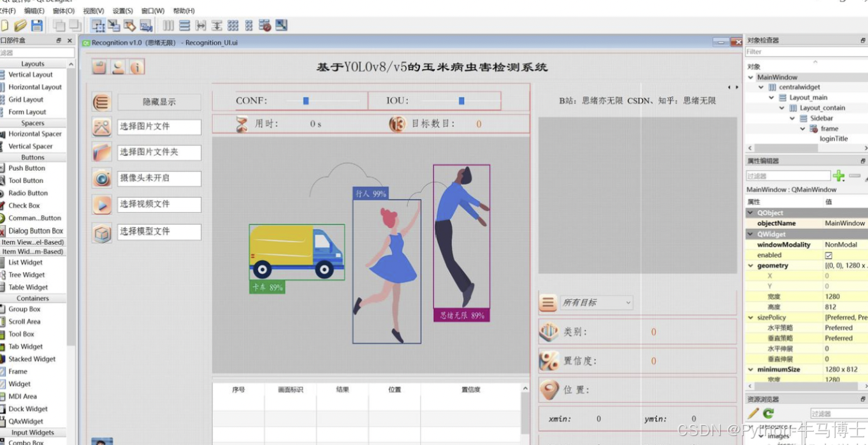
Task: Click the 选择模型文件 button
Action: click(x=159, y=231)
